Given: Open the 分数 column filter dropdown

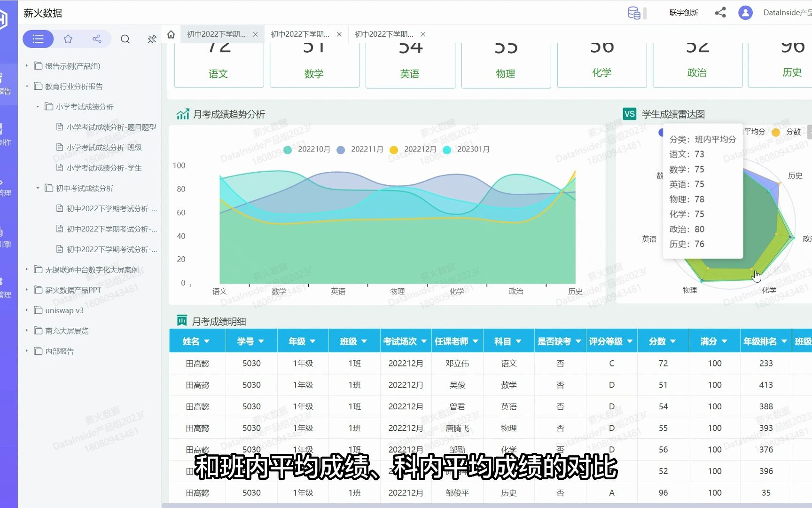Looking at the screenshot, I should (673, 341).
